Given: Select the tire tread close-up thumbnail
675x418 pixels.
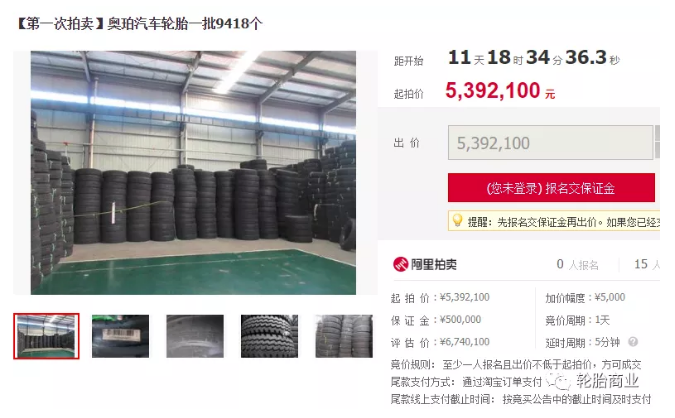Looking at the screenshot, I should (269, 336).
